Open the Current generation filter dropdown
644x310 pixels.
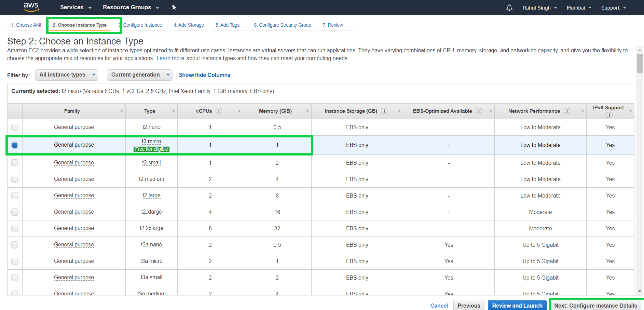click(x=139, y=75)
